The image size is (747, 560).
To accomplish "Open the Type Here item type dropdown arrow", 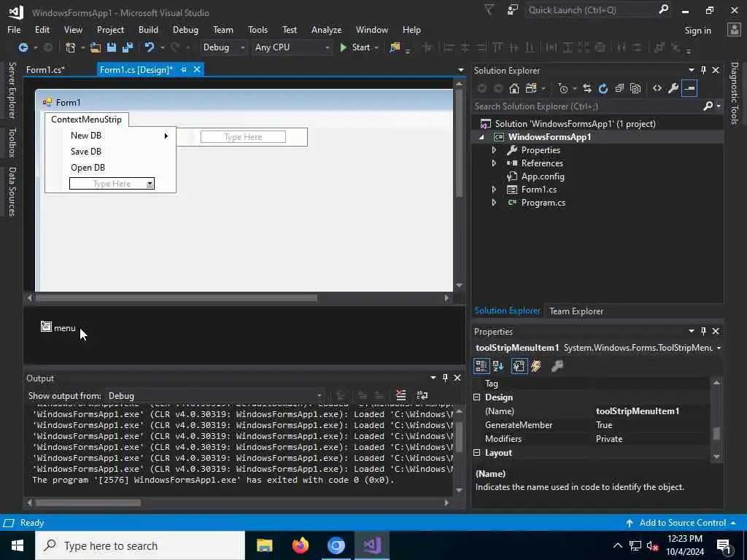I will tap(150, 184).
